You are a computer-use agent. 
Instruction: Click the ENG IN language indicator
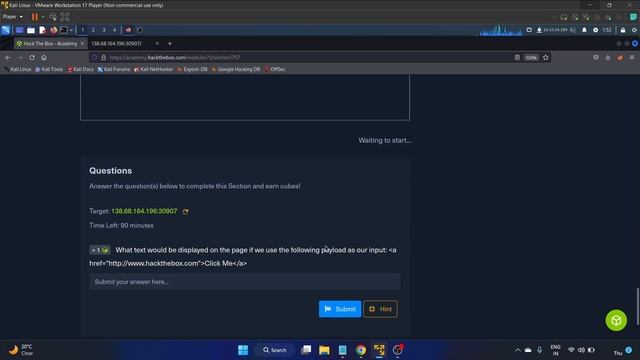click(555, 350)
